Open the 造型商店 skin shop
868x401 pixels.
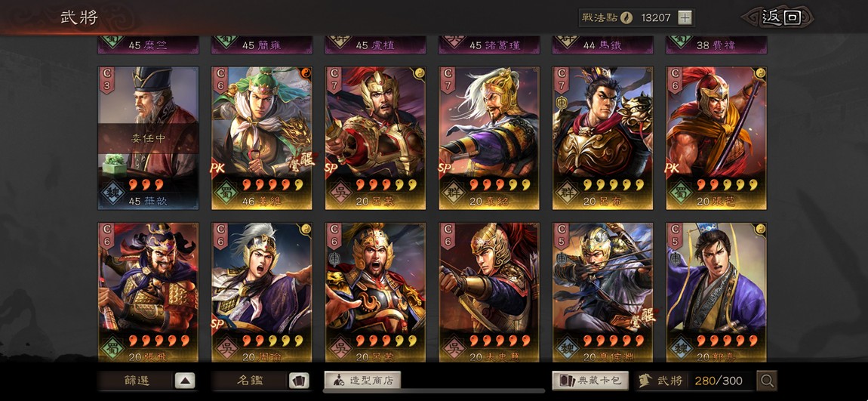362,381
